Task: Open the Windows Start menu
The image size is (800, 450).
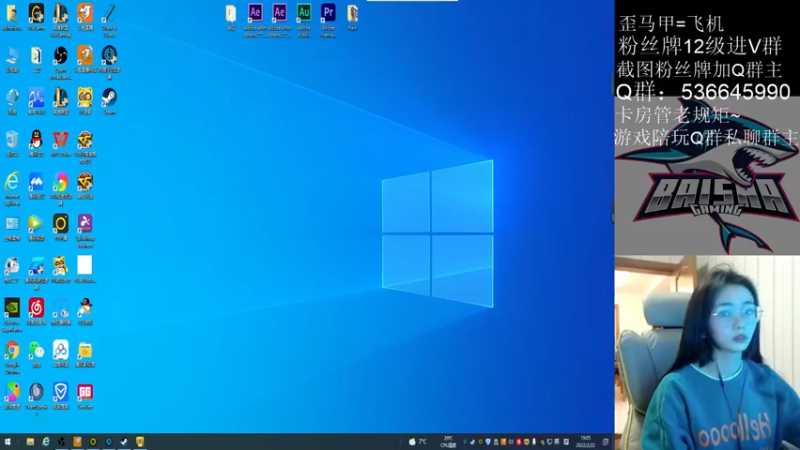Action: pyautogui.click(x=8, y=442)
